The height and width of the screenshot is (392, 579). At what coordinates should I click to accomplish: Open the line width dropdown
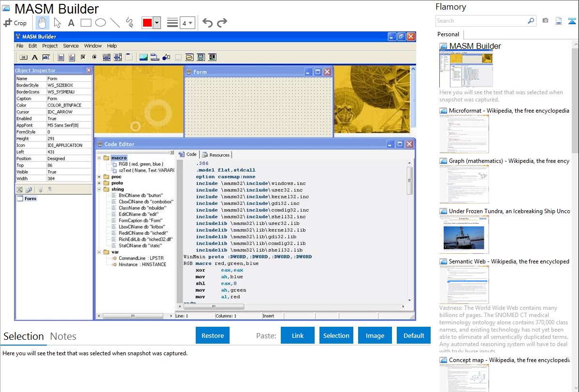(187, 23)
